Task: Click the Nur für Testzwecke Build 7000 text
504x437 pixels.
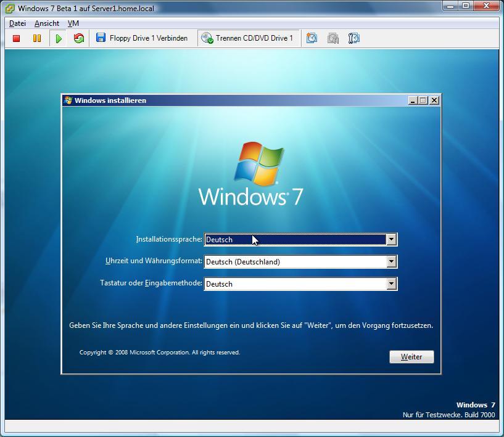Action: 448,415
